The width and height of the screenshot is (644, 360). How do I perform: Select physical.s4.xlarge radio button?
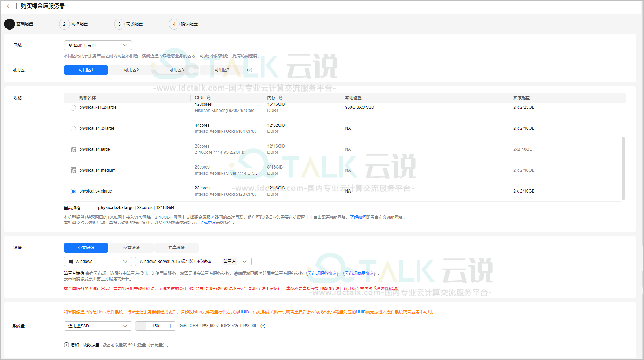73,191
